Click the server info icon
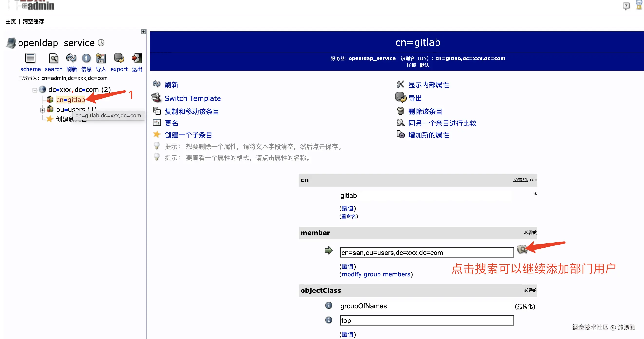 [86, 58]
